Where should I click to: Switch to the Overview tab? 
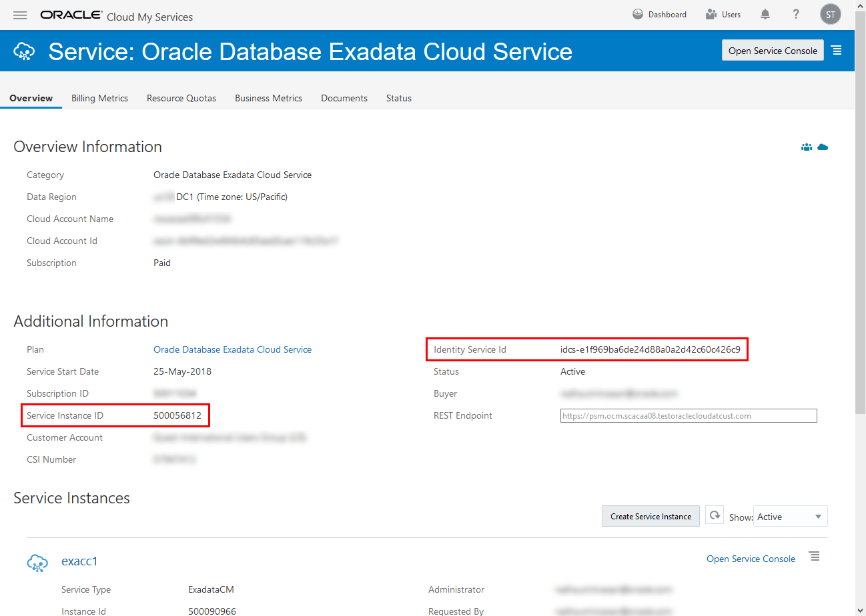point(31,98)
